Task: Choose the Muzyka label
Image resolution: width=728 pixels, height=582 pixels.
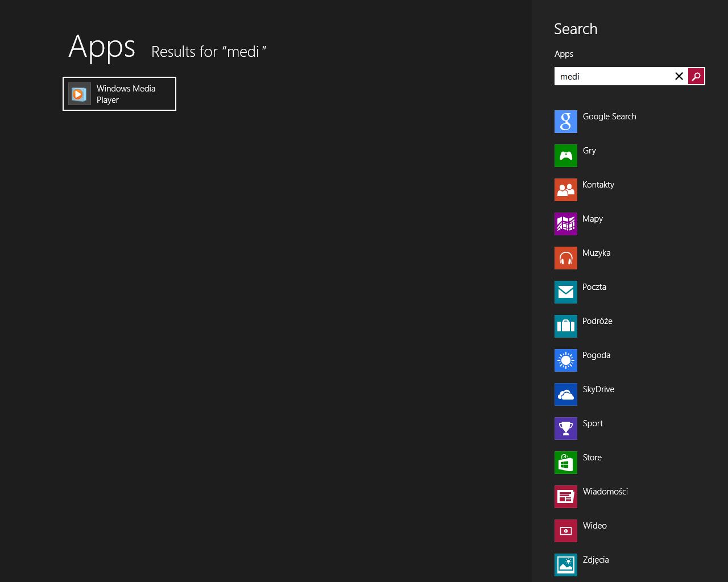Action: point(597,253)
